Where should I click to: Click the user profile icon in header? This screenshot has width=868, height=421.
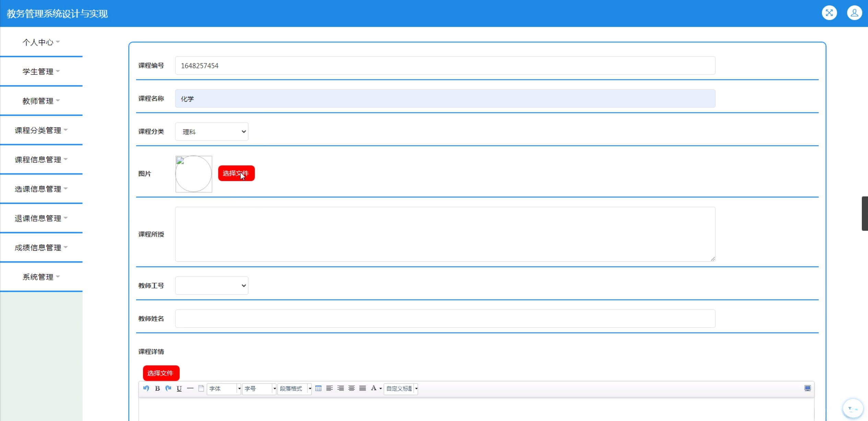click(854, 13)
